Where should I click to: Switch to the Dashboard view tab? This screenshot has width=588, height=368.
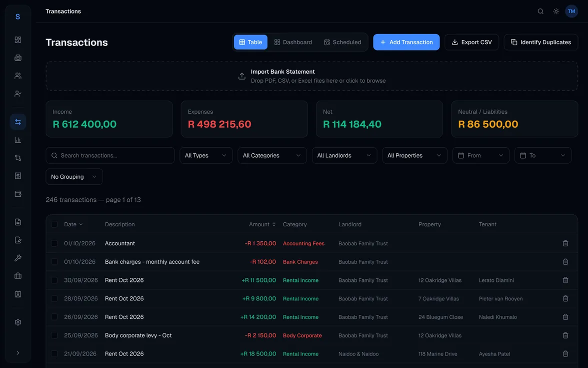click(293, 42)
